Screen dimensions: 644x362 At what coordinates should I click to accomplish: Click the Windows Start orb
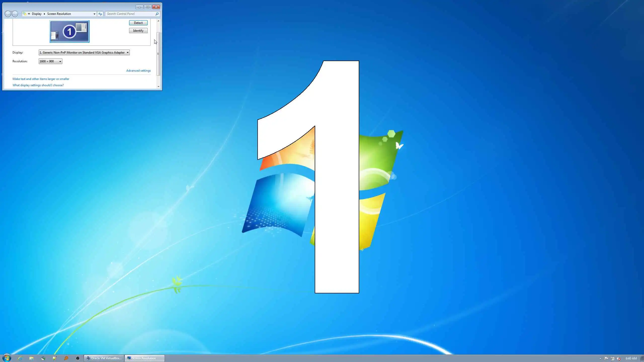7,358
